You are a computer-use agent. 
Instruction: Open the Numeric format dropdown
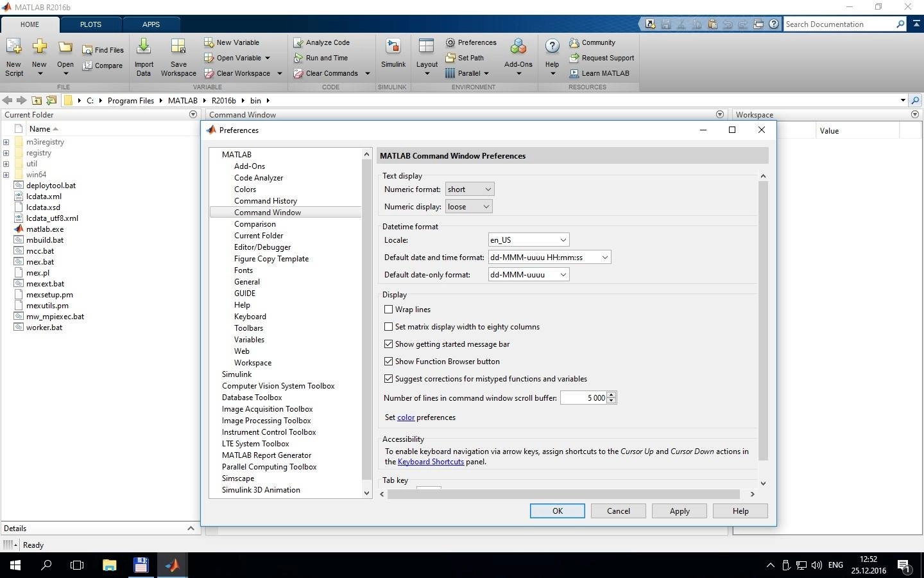(x=470, y=189)
